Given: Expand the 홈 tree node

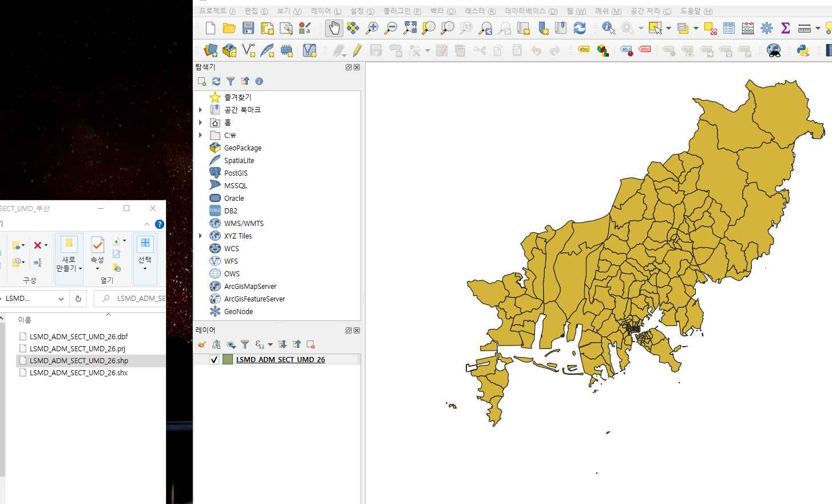Looking at the screenshot, I should click(x=200, y=122).
